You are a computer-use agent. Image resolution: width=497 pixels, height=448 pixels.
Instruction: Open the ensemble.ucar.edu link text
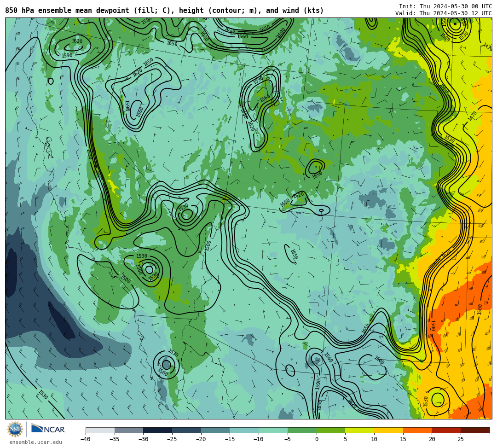point(36,442)
